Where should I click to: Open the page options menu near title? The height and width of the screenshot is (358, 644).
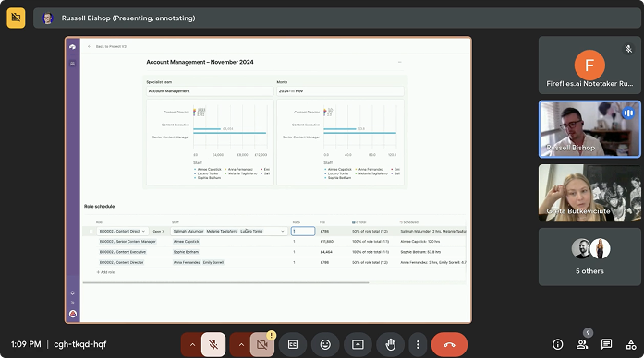pos(400,62)
